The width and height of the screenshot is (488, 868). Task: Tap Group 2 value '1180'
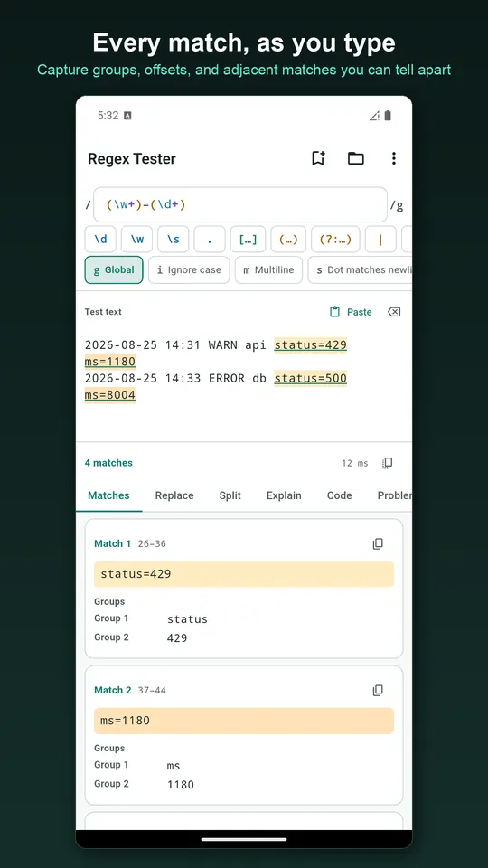[181, 785]
